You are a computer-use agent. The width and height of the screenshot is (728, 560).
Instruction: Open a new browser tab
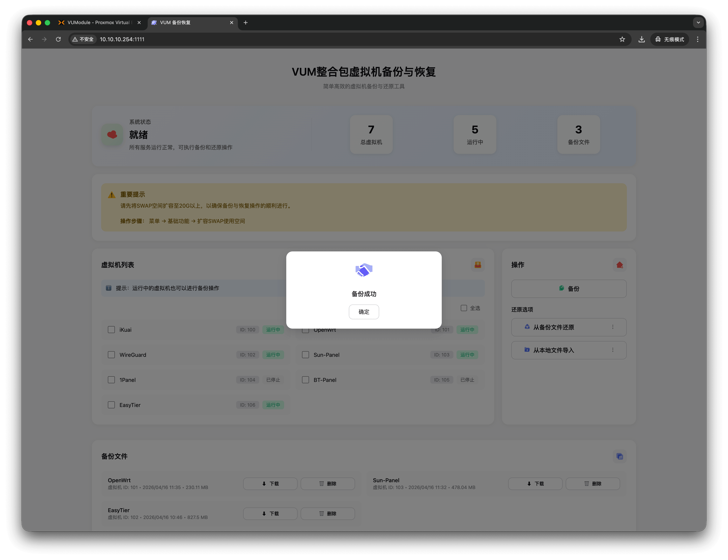[x=246, y=23]
